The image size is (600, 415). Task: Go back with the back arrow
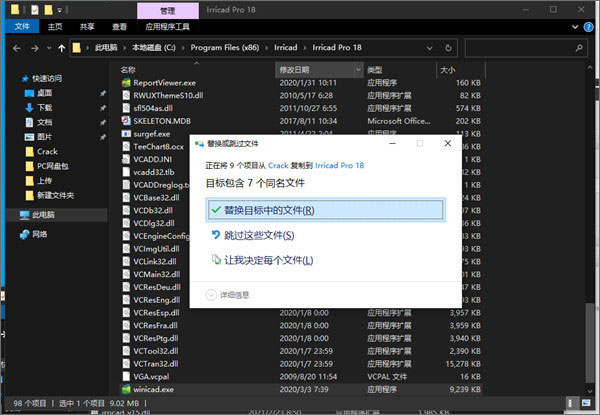tap(16, 48)
